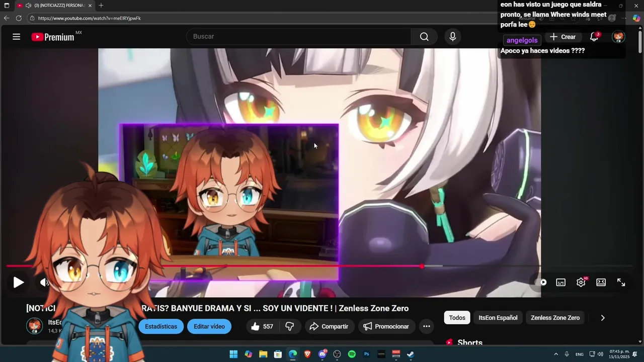This screenshot has height=362, width=644.
Task: Open the YouTube guide hamburger menu
Action: pyautogui.click(x=16, y=37)
